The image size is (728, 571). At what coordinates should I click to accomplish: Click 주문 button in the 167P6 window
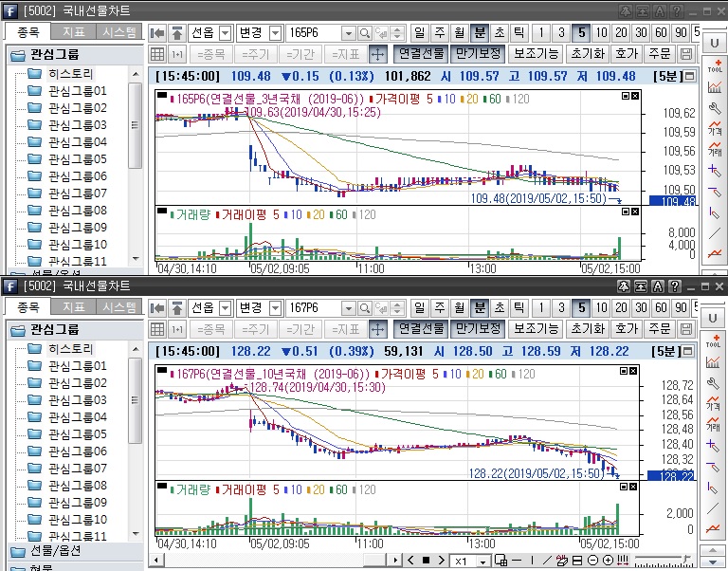coord(660,329)
